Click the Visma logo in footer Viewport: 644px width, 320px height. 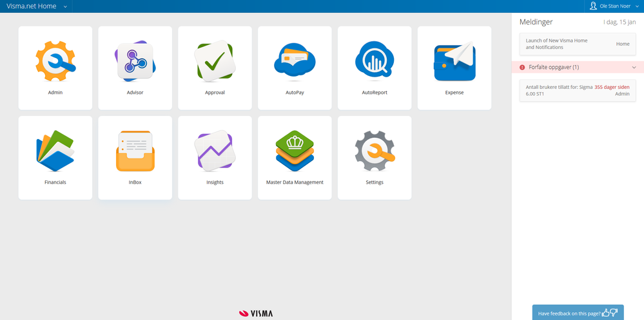coord(255,314)
